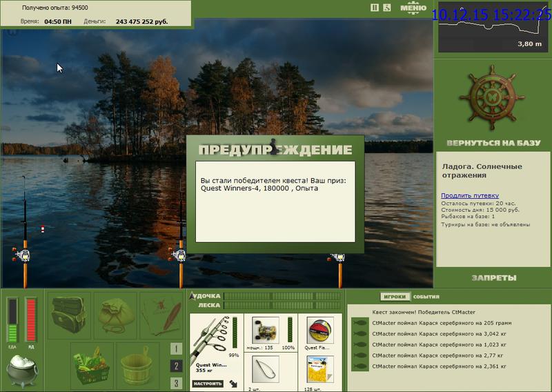The width and height of the screenshot is (552, 392).
Task: Follow the Продлить путевку link
Action: tap(470, 195)
